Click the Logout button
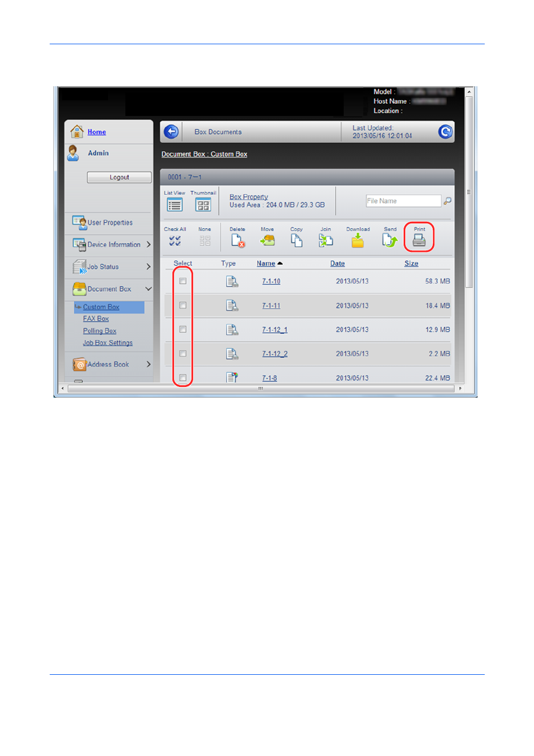Image resolution: width=534 pixels, height=756 pixels. tap(119, 178)
